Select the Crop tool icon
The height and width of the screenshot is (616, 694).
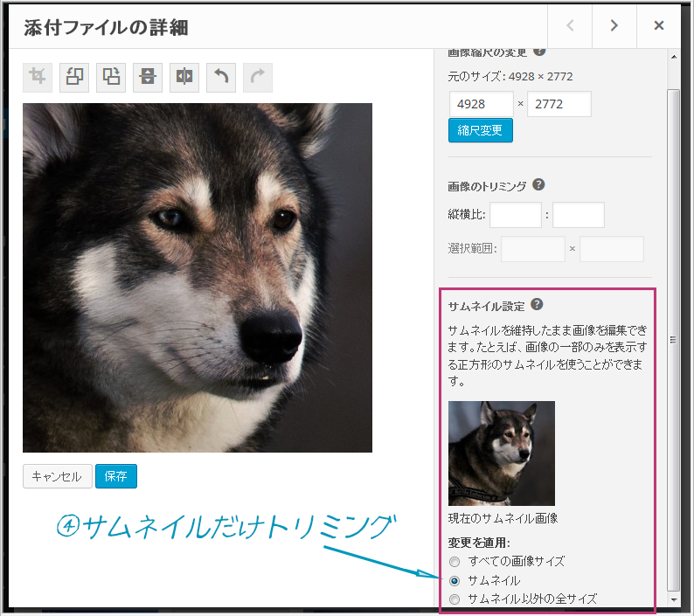pyautogui.click(x=38, y=77)
